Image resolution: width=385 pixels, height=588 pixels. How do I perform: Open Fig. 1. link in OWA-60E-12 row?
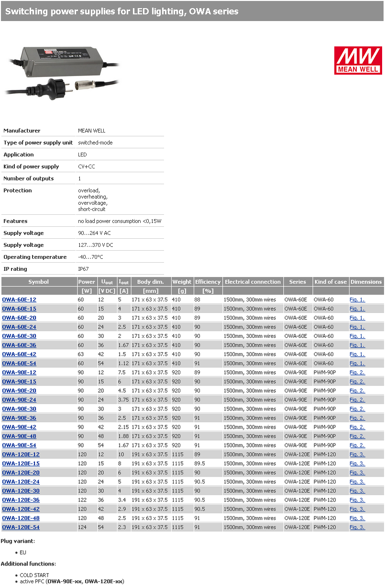click(357, 300)
